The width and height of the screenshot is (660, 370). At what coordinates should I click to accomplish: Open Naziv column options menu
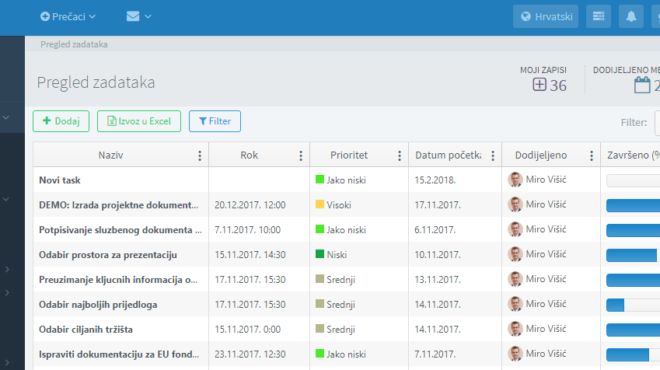(x=200, y=156)
